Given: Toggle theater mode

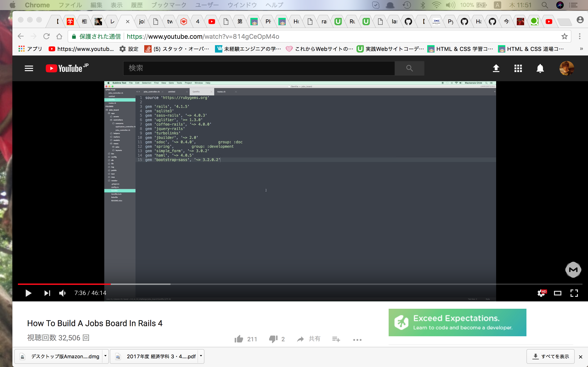Looking at the screenshot, I should pyautogui.click(x=558, y=293).
